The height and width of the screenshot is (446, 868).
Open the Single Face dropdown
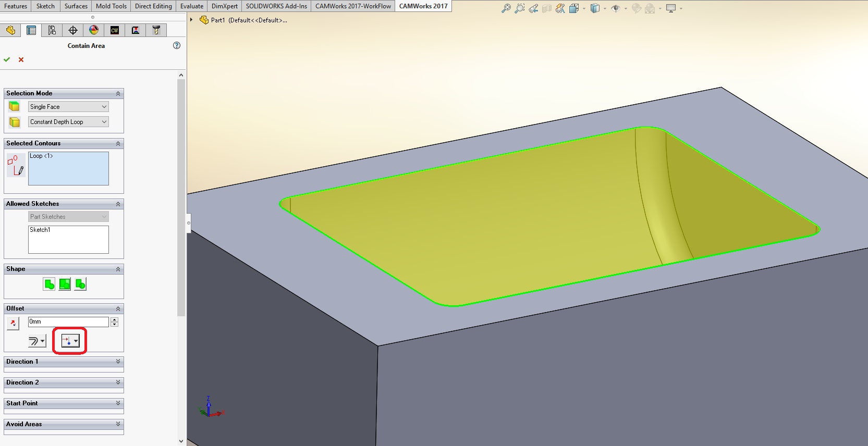(x=68, y=107)
